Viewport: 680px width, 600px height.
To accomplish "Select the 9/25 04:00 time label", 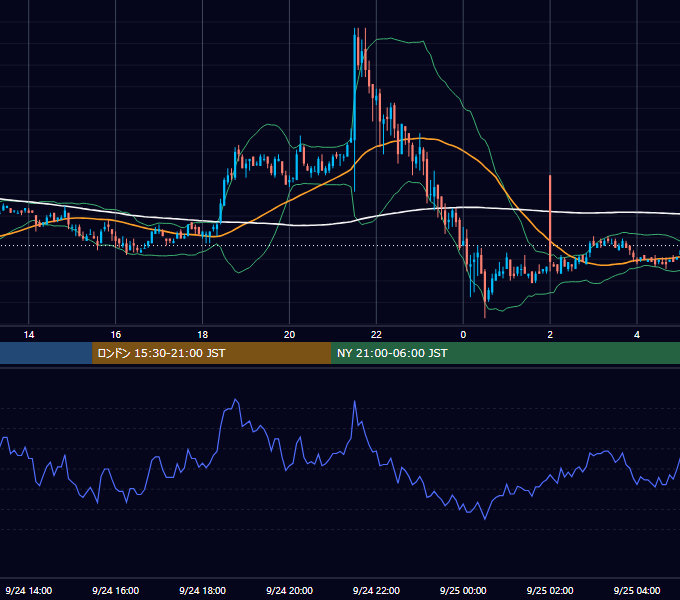I will (x=637, y=590).
